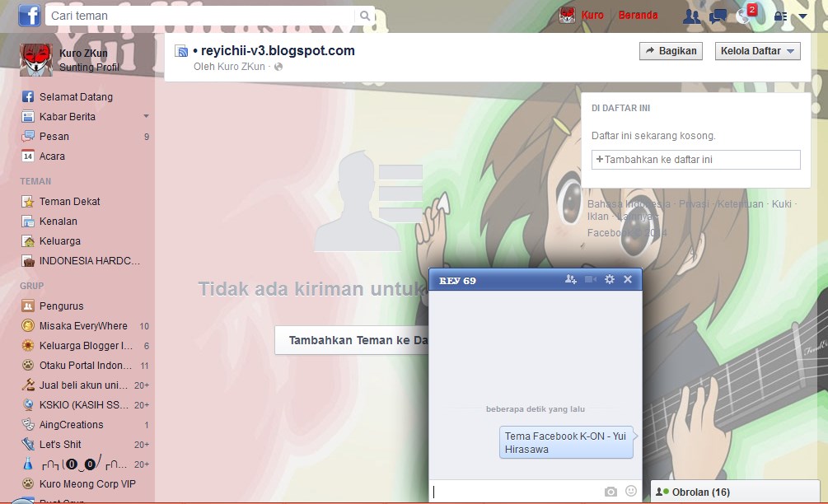Start video call in REY 69 chat
This screenshot has width=828, height=504.
click(x=591, y=279)
